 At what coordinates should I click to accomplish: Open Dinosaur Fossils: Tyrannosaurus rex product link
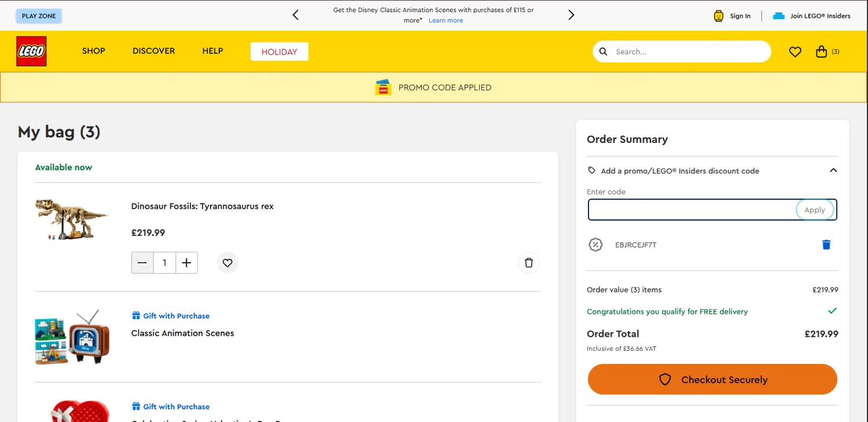coord(203,206)
